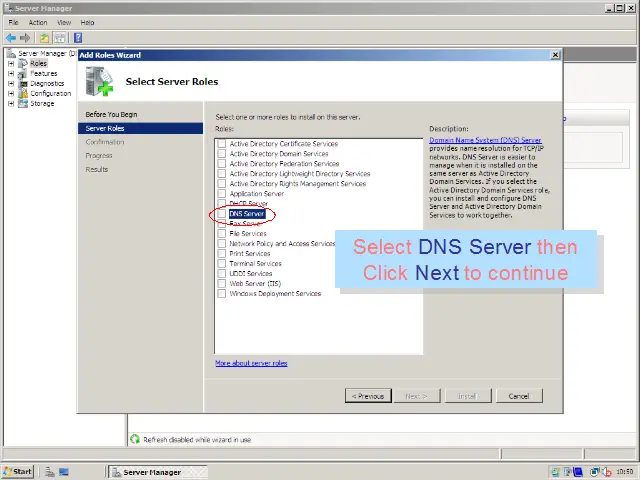640x480 pixels.
Task: Click the Features icon in the tree
Action: (23, 73)
